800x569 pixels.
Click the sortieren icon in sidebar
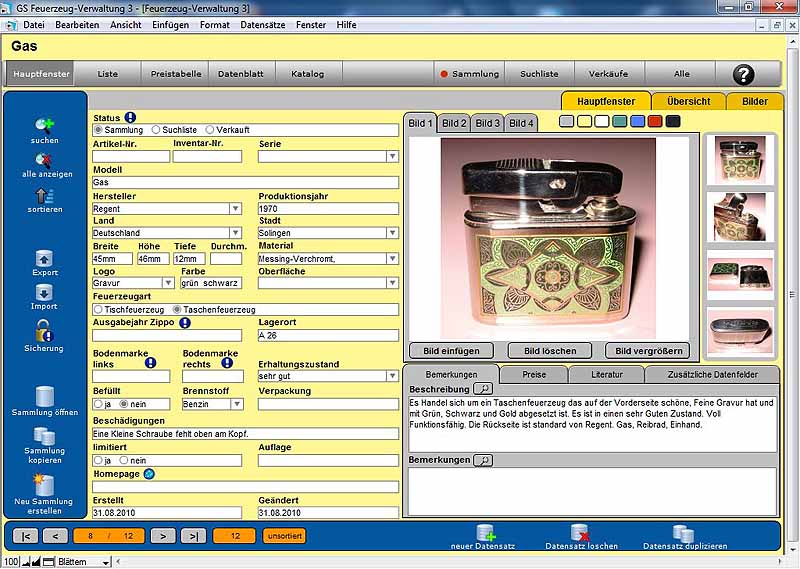pos(44,195)
